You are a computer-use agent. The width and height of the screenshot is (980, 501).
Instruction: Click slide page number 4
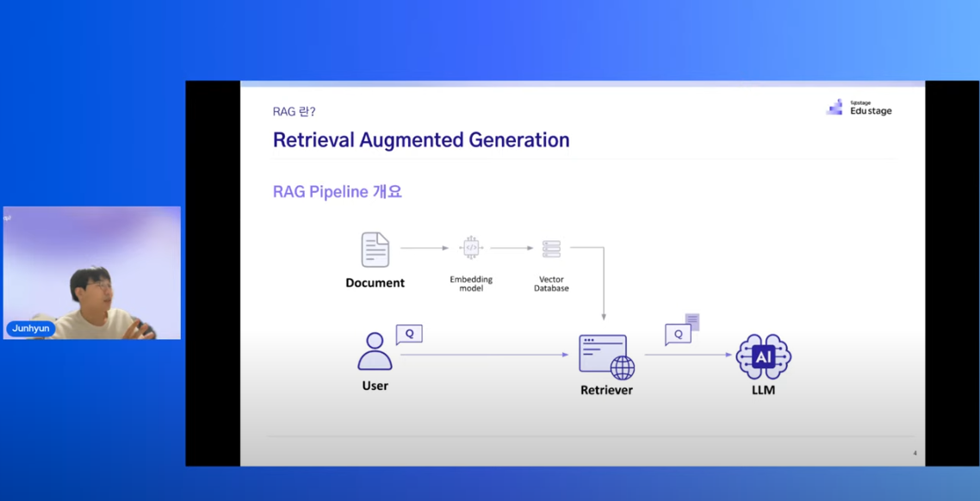[915, 453]
